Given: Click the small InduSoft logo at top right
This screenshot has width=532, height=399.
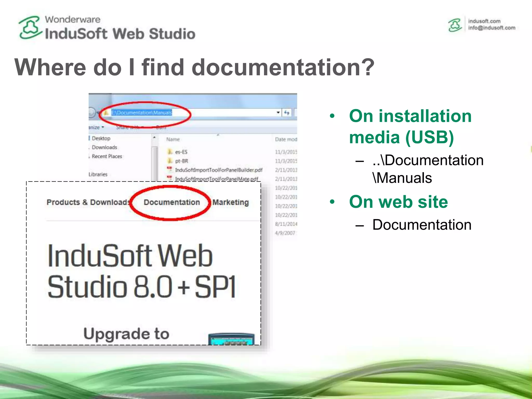Looking at the screenshot, I should pos(455,25).
